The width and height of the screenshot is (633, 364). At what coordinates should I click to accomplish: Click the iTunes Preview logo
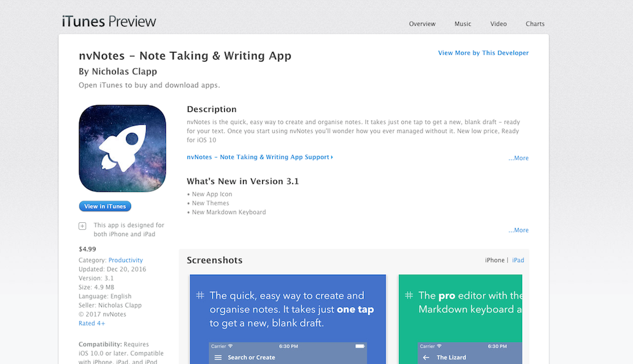[109, 22]
